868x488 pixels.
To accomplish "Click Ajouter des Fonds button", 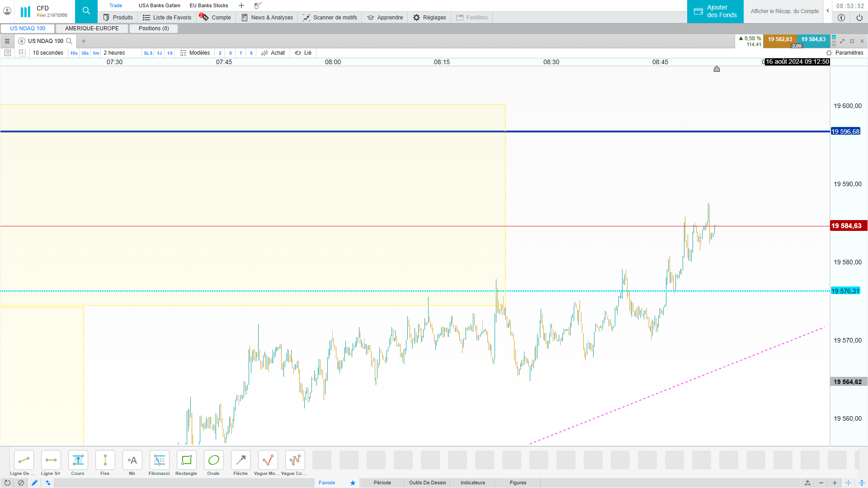I will click(715, 11).
